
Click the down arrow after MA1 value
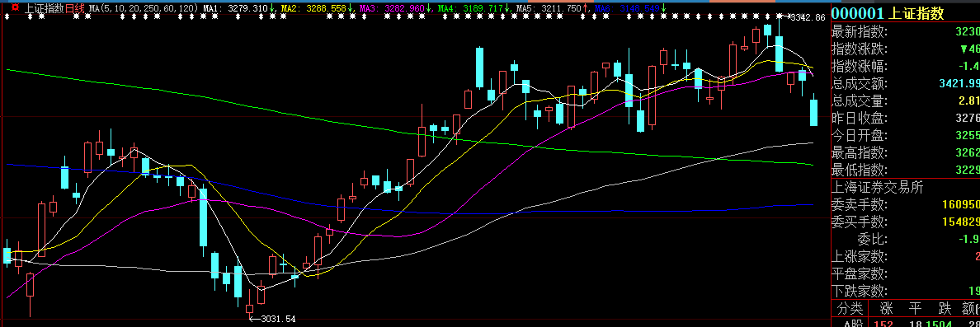(272, 8)
